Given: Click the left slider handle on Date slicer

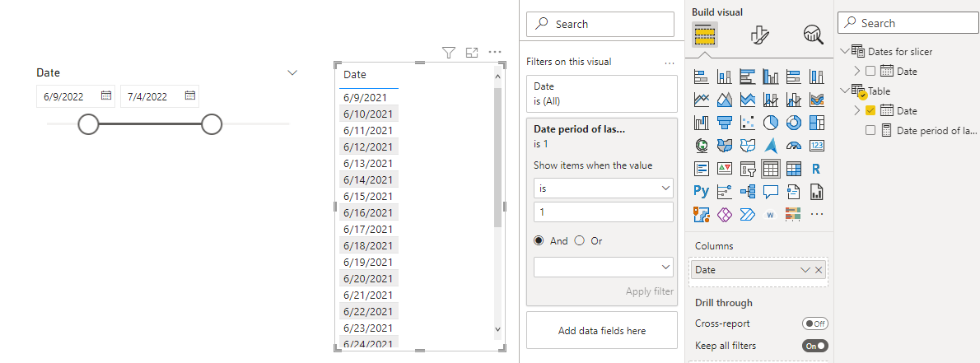Looking at the screenshot, I should coord(89,124).
